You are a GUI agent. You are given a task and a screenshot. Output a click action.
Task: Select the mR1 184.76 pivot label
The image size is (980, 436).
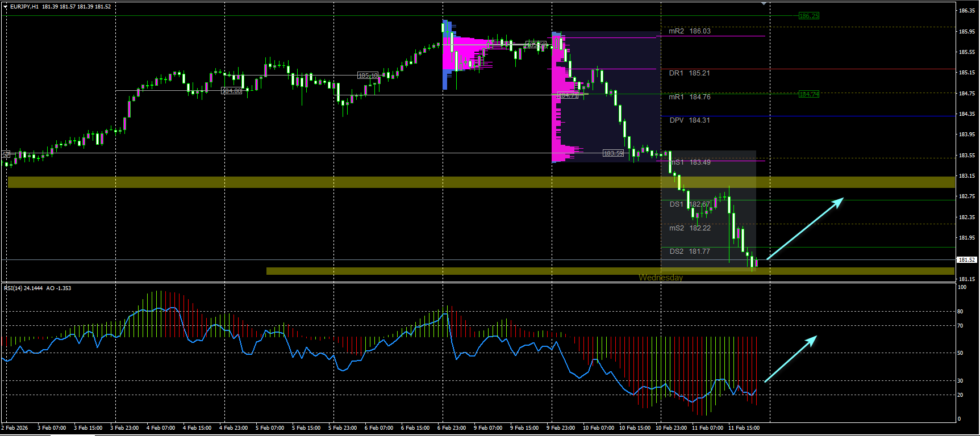point(690,97)
